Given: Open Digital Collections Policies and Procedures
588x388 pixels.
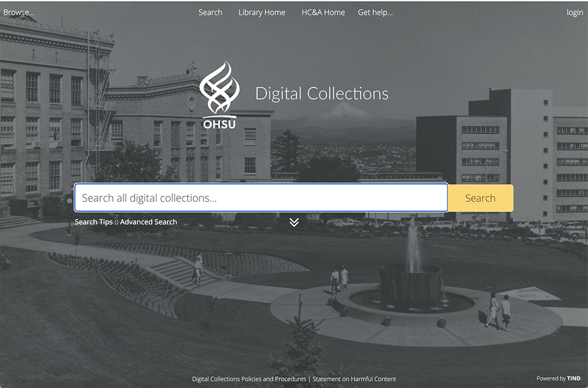Looking at the screenshot, I should pos(249,379).
